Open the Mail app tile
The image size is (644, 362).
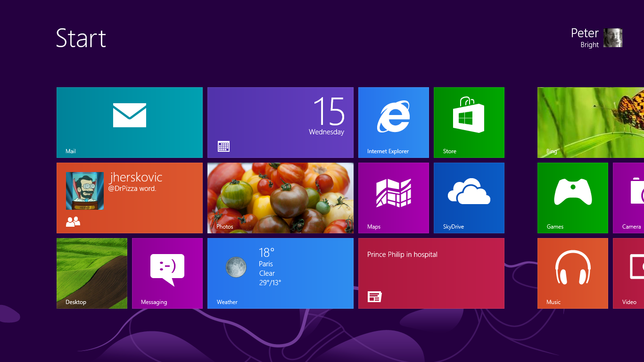point(129,123)
